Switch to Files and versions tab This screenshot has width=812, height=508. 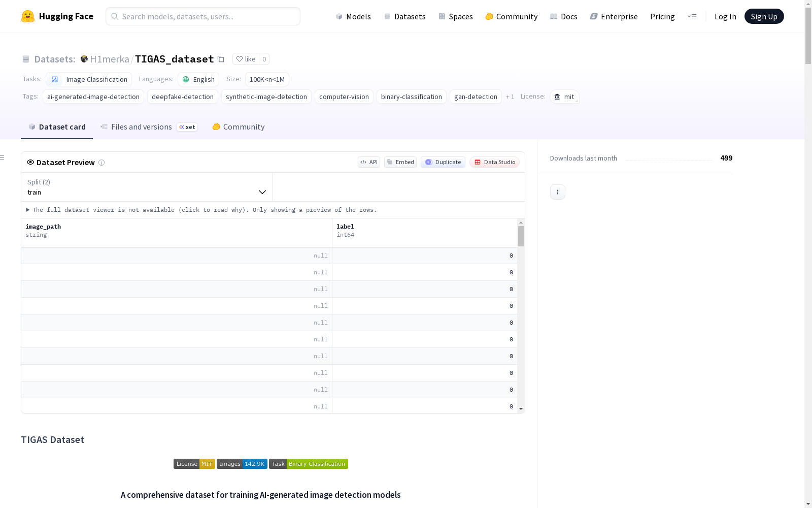pyautogui.click(x=149, y=127)
